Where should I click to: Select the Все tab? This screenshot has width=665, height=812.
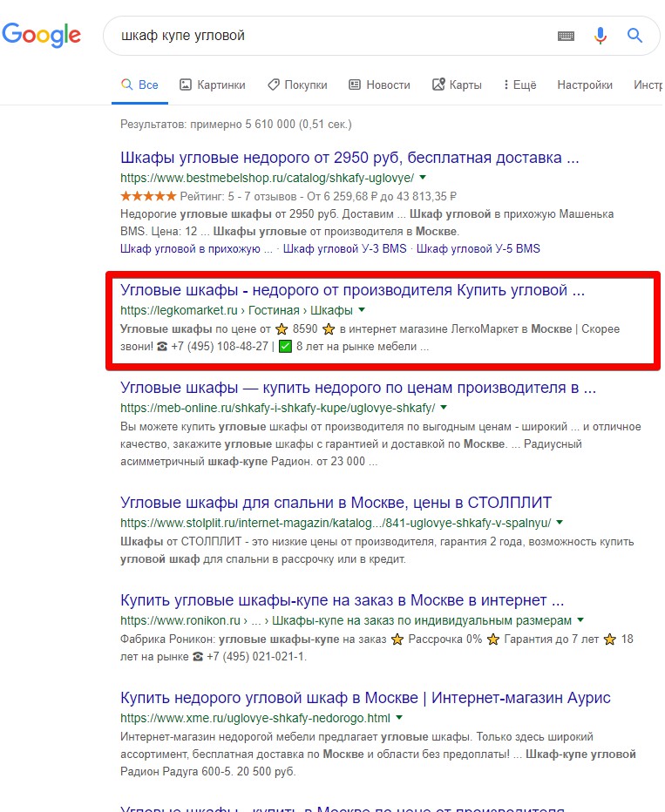tap(139, 85)
